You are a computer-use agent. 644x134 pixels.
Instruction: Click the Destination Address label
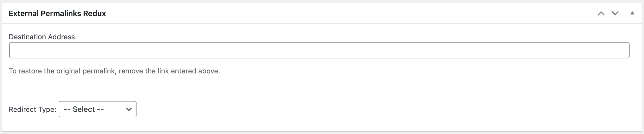[43, 37]
